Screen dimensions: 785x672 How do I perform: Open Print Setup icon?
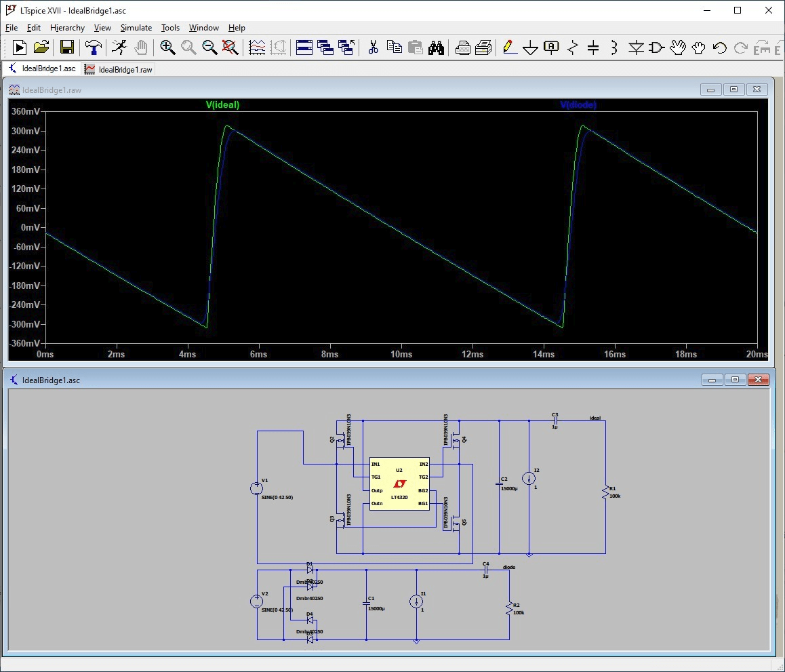point(462,47)
